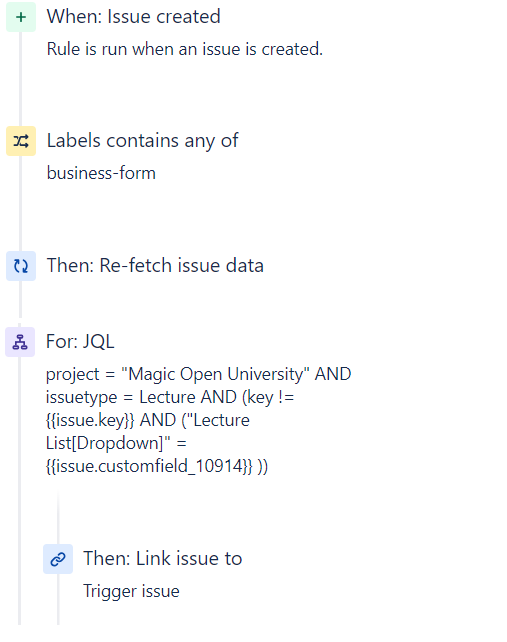Screen dimensions: 507x642
Task: Open the 'When: Issue created' trigger
Action: coord(134,17)
